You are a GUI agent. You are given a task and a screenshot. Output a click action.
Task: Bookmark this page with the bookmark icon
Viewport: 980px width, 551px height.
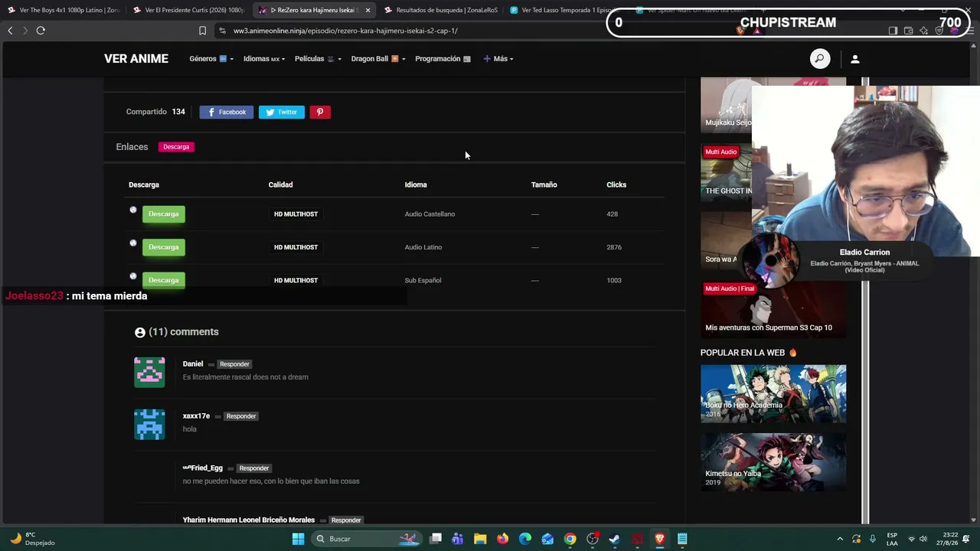click(x=202, y=31)
